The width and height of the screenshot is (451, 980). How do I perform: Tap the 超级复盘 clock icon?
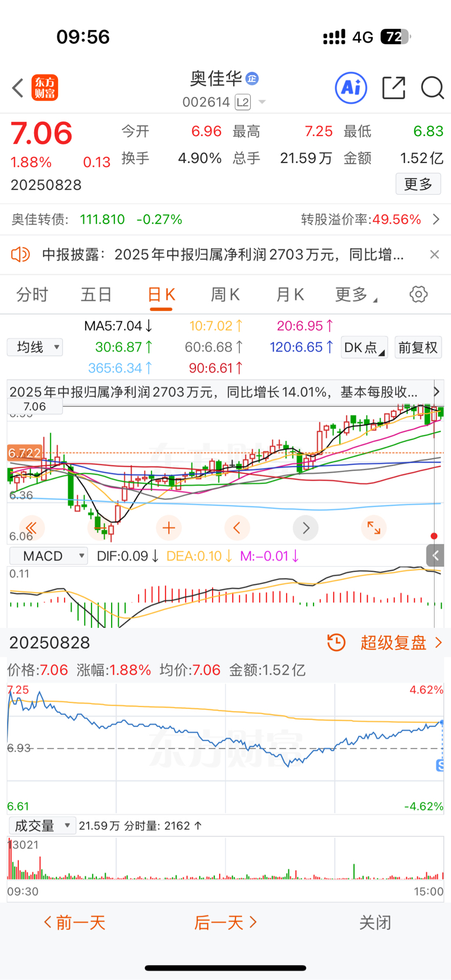(x=336, y=643)
